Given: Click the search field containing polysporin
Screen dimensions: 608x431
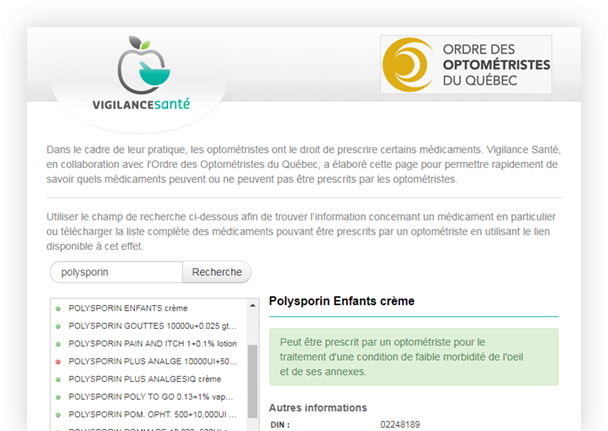Looking at the screenshot, I should point(116,272).
